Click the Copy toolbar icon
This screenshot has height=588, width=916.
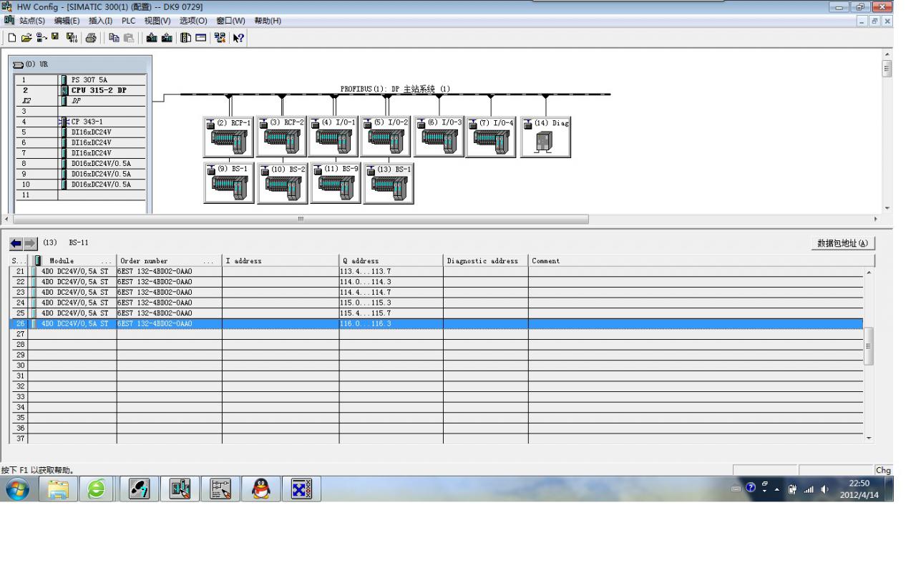point(114,37)
